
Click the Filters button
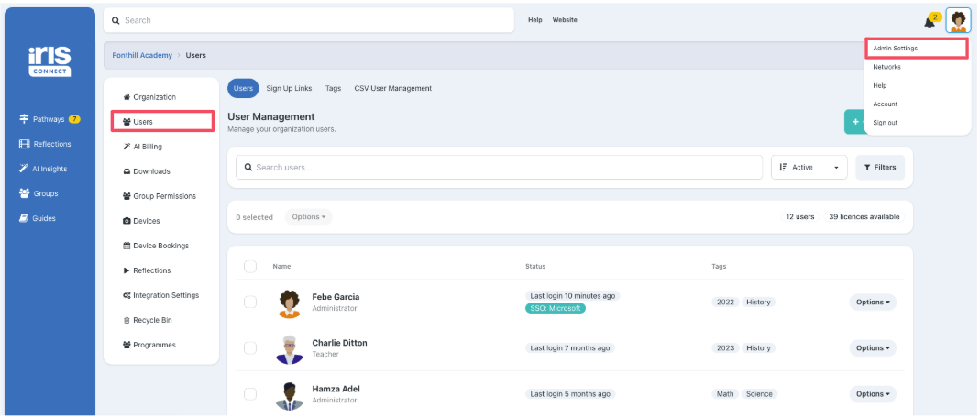pos(879,168)
